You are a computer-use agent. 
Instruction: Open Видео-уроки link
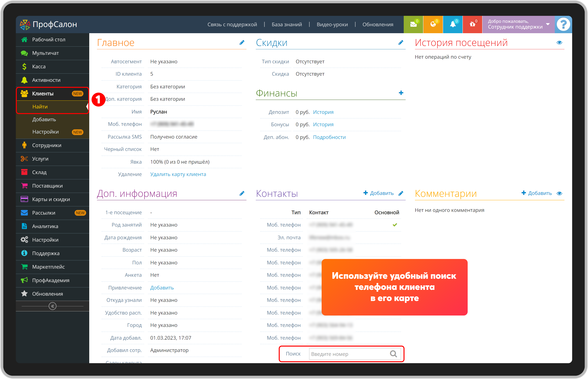(332, 25)
